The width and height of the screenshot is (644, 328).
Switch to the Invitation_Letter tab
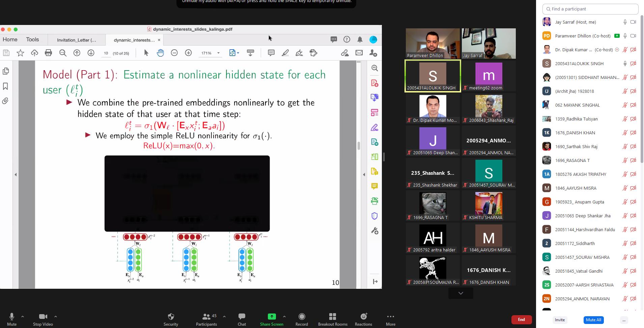point(77,40)
